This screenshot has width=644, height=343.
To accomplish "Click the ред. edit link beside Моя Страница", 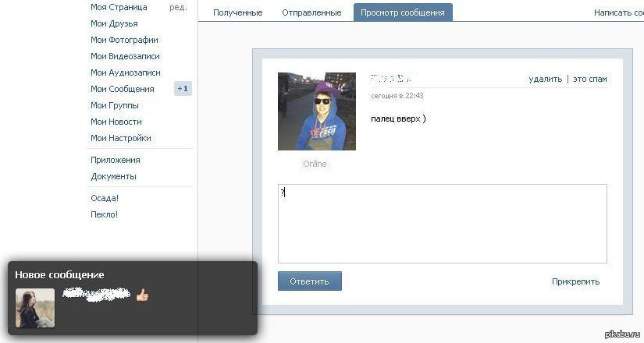I will coord(178,7).
